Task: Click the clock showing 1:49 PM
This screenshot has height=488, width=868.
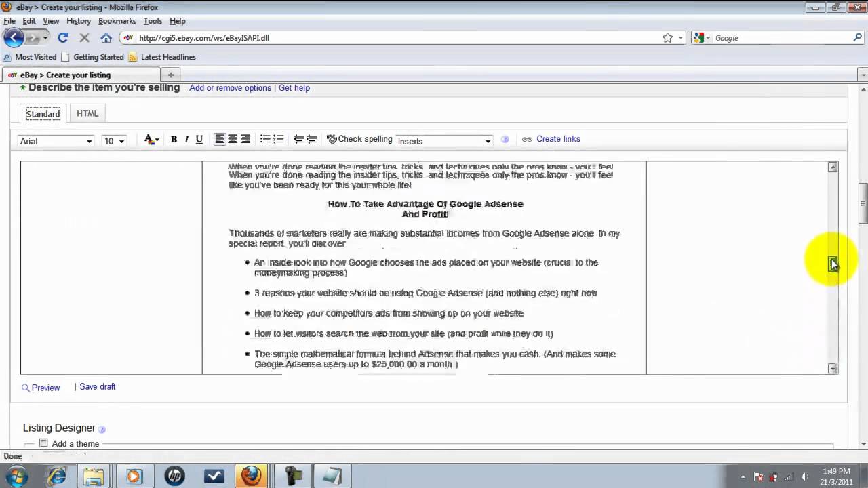Action: (x=835, y=471)
